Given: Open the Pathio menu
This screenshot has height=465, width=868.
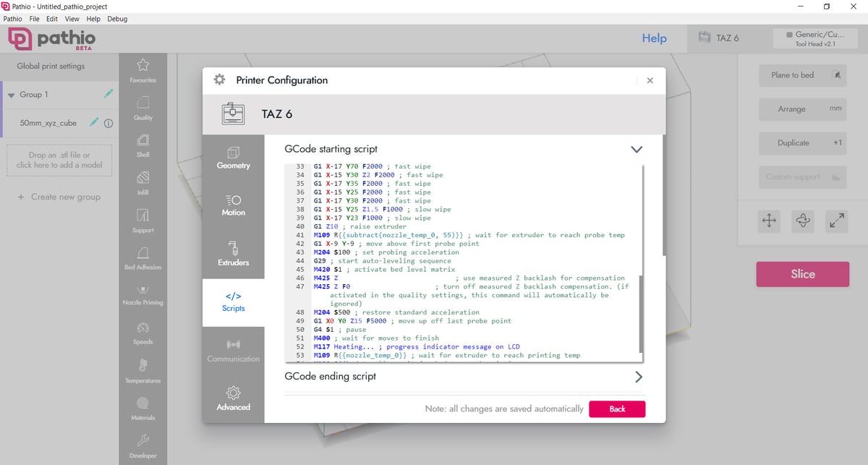Looking at the screenshot, I should (x=12, y=19).
